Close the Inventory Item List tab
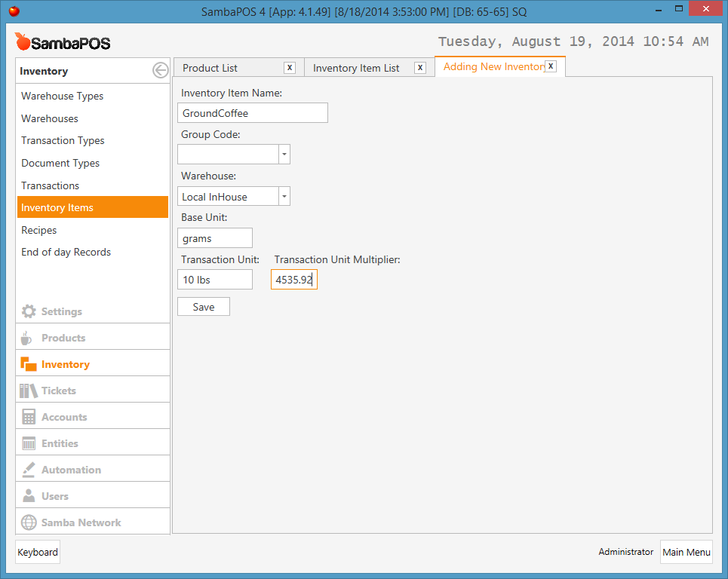The width and height of the screenshot is (728, 579). point(420,68)
